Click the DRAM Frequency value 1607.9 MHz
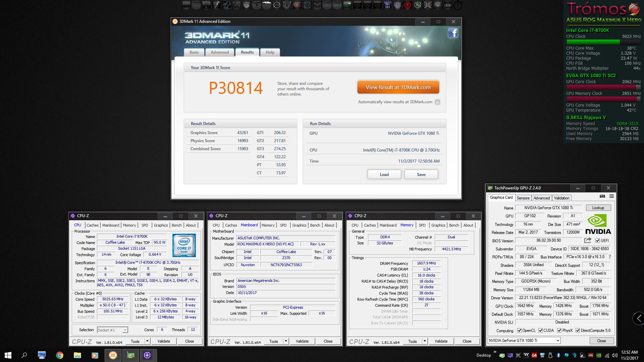Viewport: 644px width, 362px height. point(426,263)
